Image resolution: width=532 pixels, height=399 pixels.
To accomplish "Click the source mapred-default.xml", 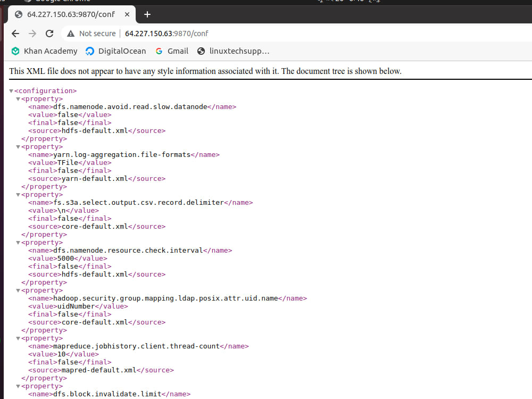I will (99, 370).
